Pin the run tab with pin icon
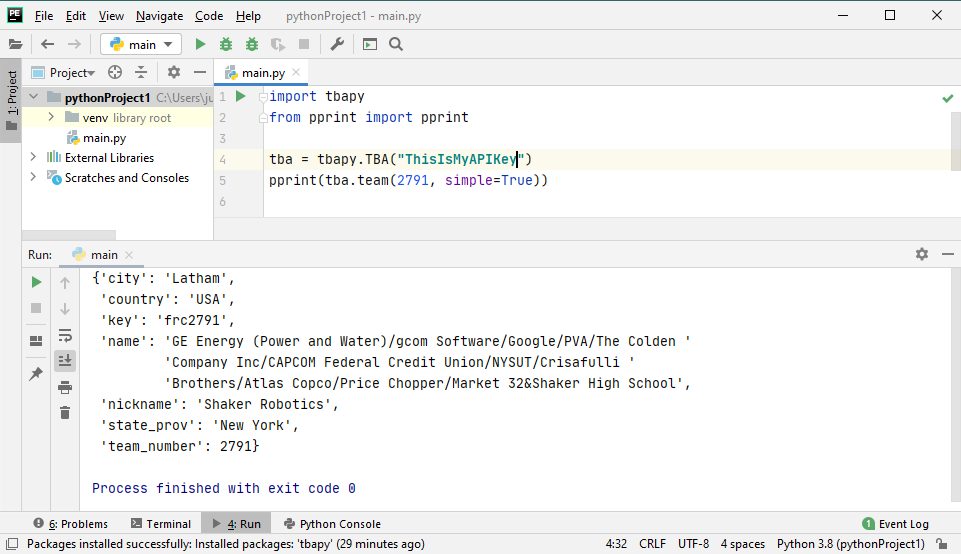Screen dimensions: 961x554 click(36, 373)
